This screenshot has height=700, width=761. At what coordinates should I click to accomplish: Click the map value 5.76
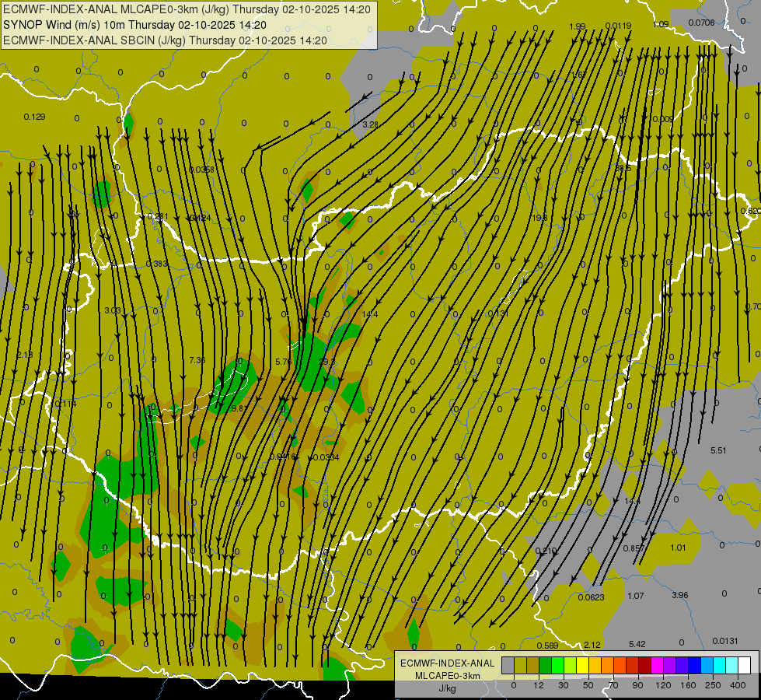pos(284,362)
